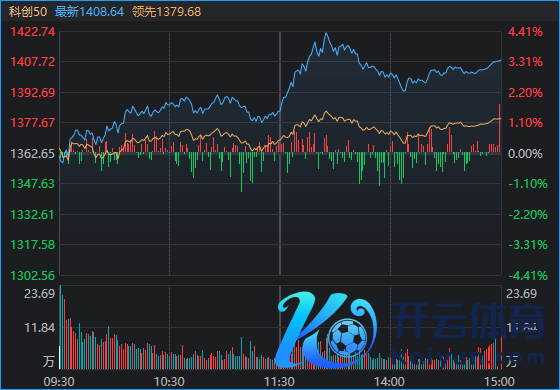
Task: Click the 1317.58 price axis label
Action: (33, 245)
